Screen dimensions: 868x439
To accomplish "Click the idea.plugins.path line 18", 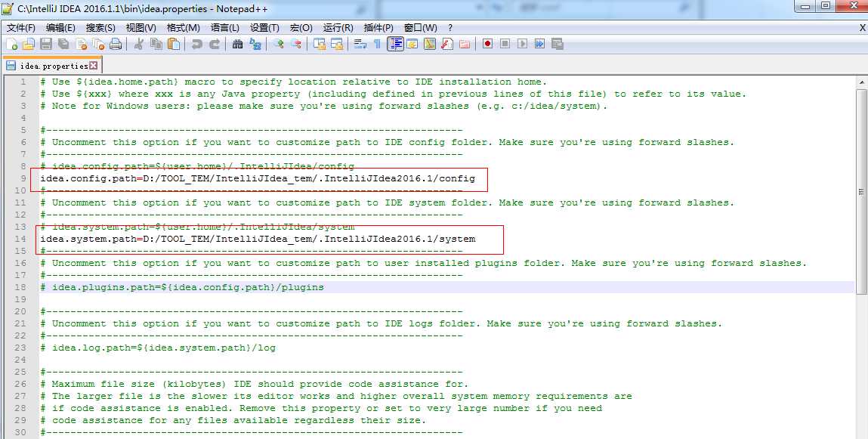I will [x=182, y=287].
